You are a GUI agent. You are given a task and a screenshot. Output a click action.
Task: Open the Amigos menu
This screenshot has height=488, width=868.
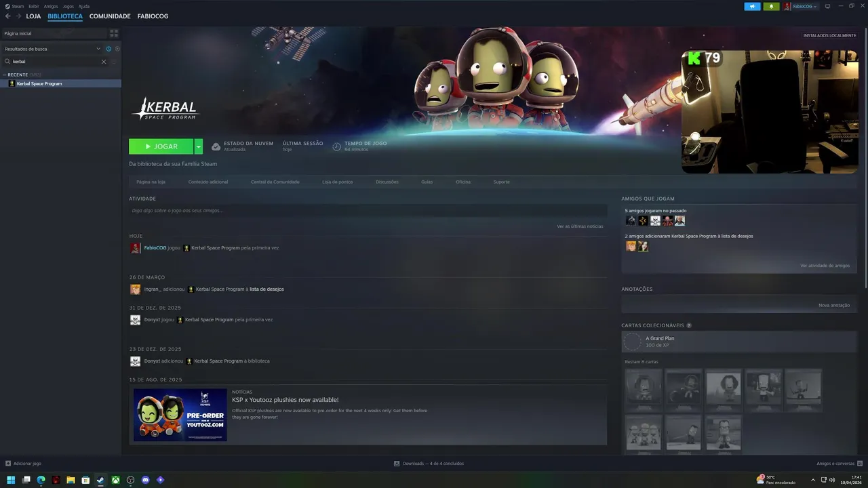(51, 6)
